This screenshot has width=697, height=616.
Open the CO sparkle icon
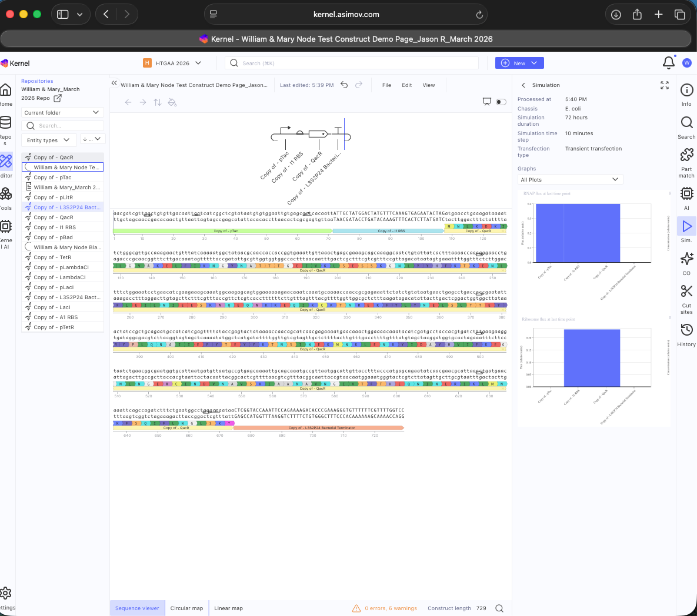[686, 259]
